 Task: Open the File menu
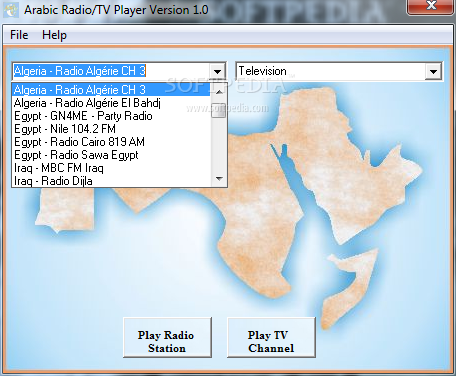click(x=19, y=35)
